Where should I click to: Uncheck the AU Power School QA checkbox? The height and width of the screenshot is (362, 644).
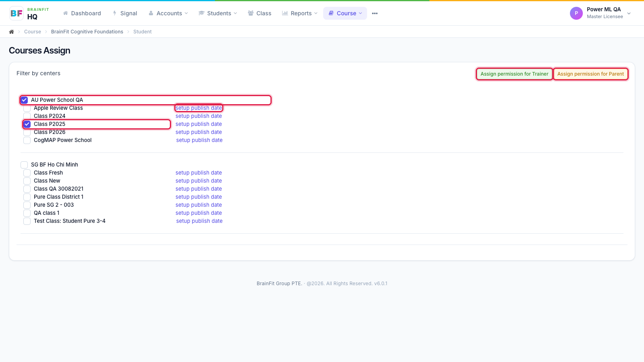coord(24,100)
